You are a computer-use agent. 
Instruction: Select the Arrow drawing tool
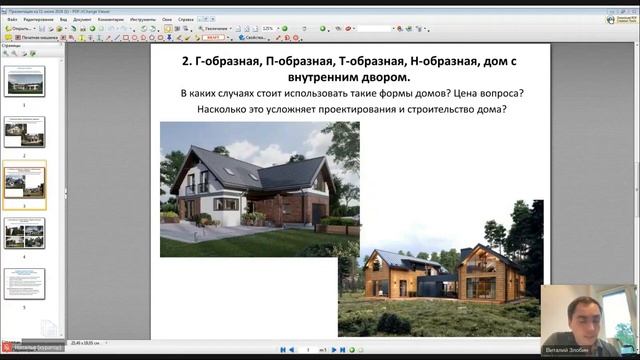108,38
